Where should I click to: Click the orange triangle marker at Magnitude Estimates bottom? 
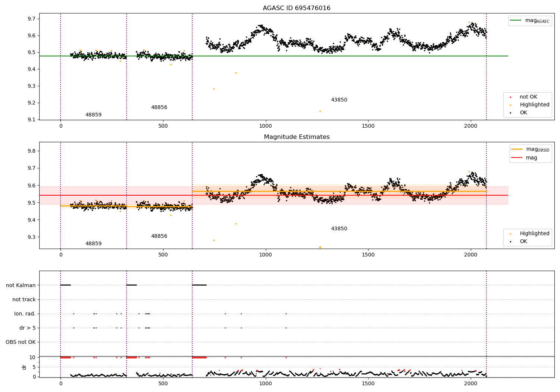pos(320,248)
